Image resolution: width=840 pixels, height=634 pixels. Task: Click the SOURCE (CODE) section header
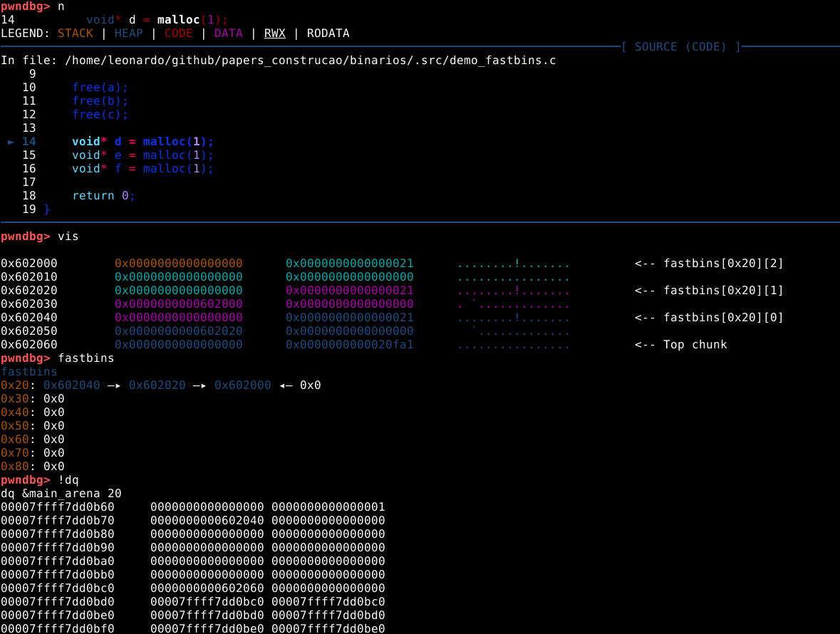coord(680,47)
